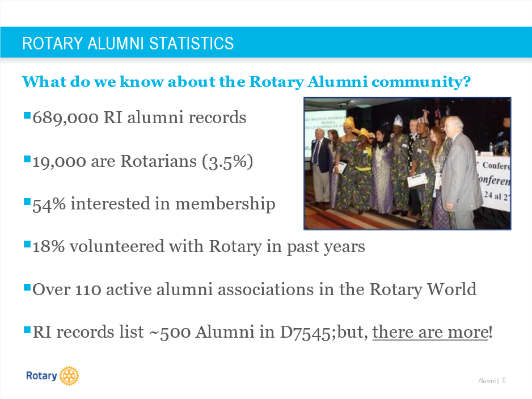
Task: Click the bullet marker before "RI records list"
Action: (x=27, y=329)
